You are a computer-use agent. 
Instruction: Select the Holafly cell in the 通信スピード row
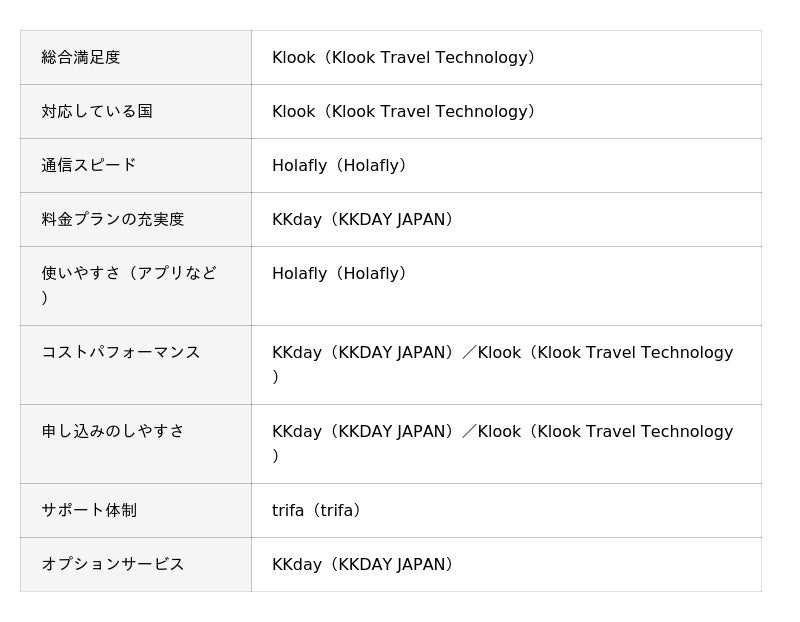click(x=339, y=166)
